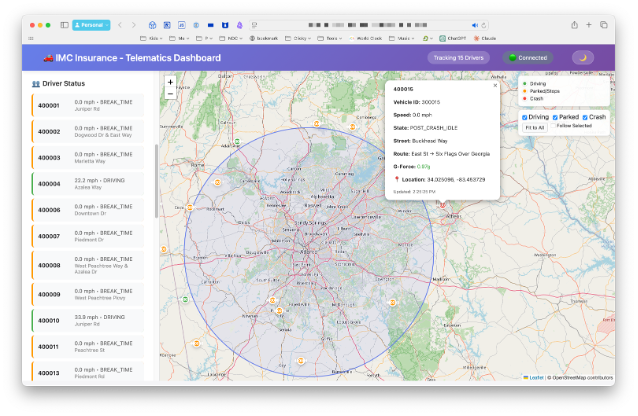Image resolution: width=638 pixels, height=416 pixels.
Task: Open the ChatGPT bookmark
Action: [x=452, y=38]
